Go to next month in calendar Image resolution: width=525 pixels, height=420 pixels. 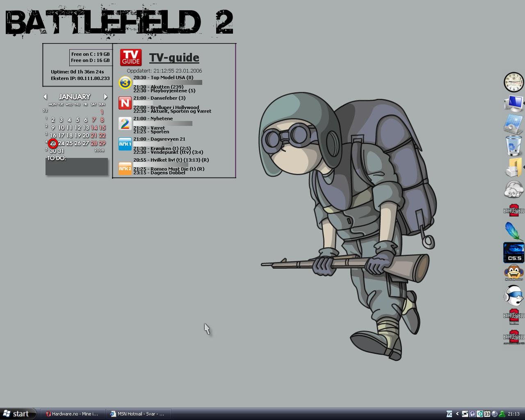pos(105,97)
